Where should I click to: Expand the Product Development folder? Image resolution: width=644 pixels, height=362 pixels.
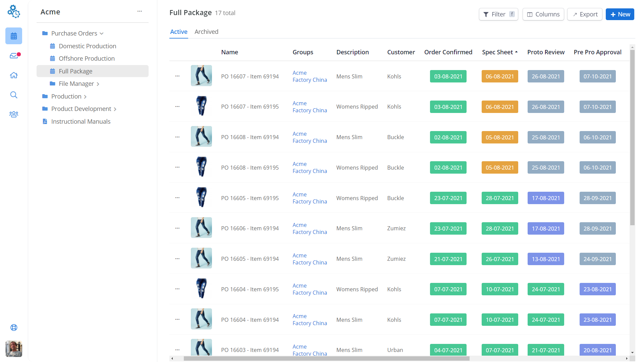[x=115, y=109]
